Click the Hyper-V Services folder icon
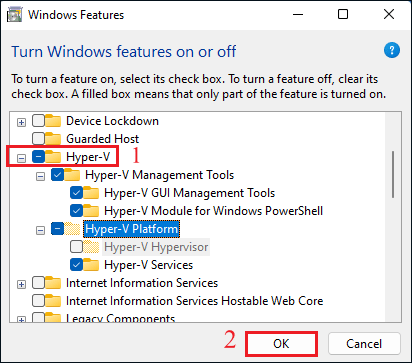The width and height of the screenshot is (412, 363). coord(91,265)
